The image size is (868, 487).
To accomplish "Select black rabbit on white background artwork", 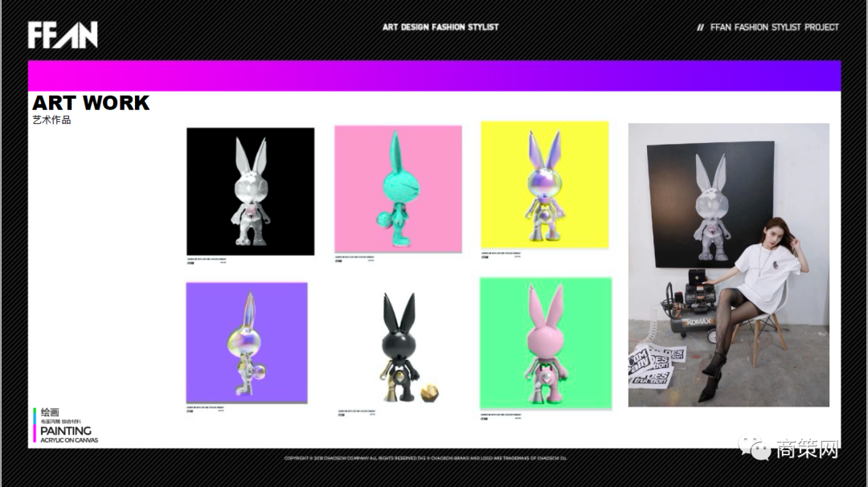I will tap(399, 346).
